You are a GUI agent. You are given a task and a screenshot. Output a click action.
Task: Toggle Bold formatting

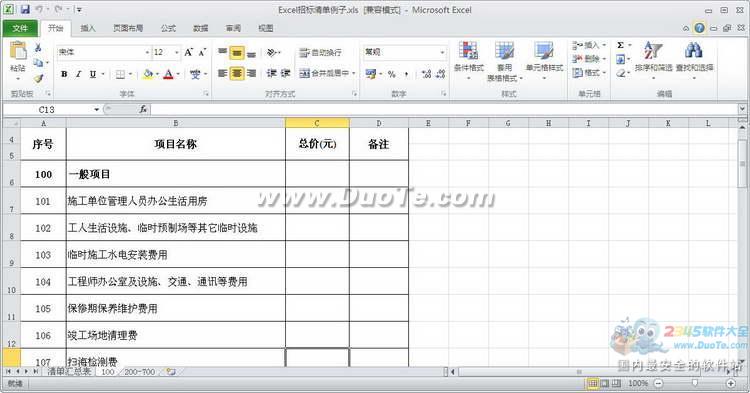tap(64, 74)
